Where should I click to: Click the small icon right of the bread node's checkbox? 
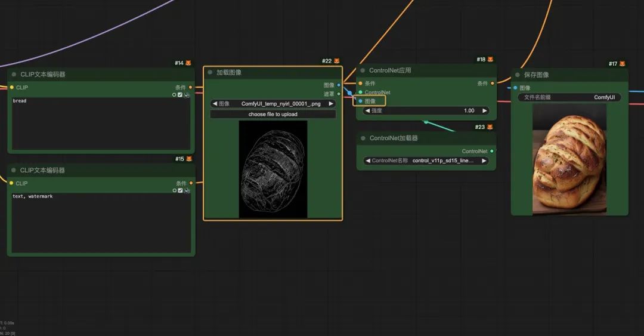187,95
